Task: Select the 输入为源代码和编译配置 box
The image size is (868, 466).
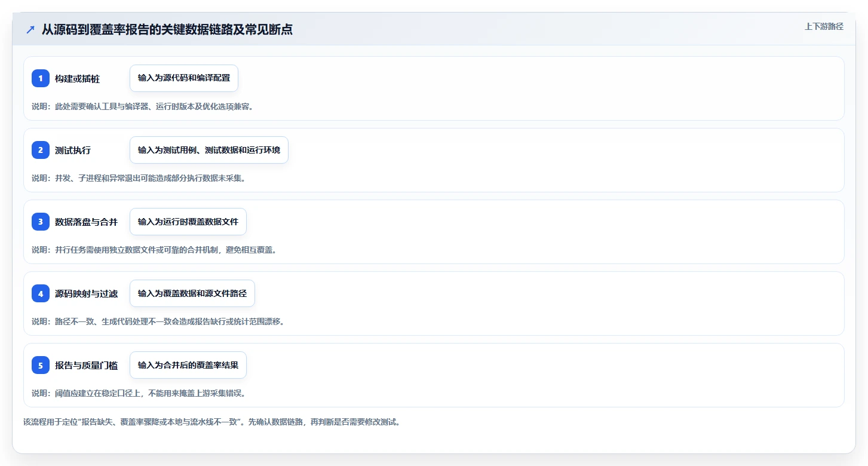Action: click(184, 78)
